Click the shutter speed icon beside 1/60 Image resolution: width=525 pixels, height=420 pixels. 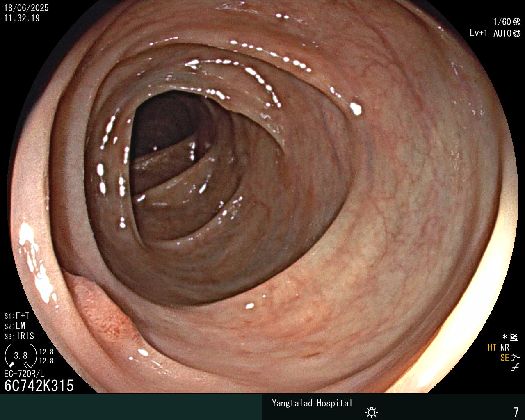[x=517, y=22]
